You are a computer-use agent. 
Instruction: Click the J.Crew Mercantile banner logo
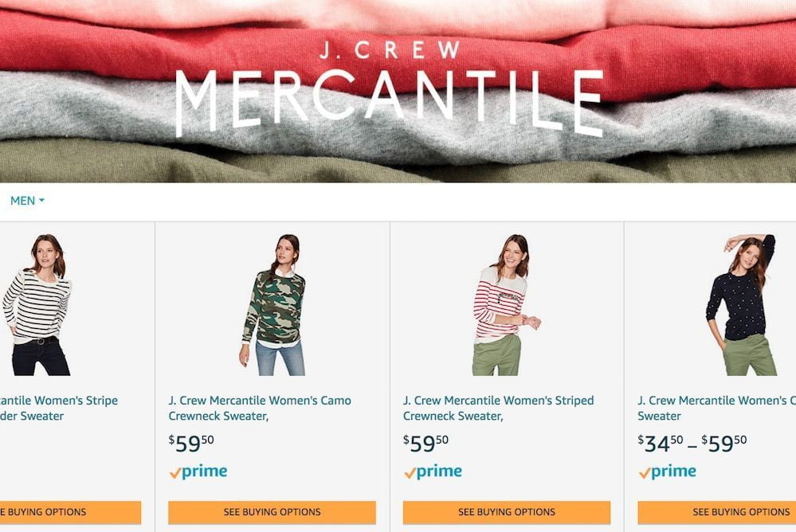[x=390, y=89]
